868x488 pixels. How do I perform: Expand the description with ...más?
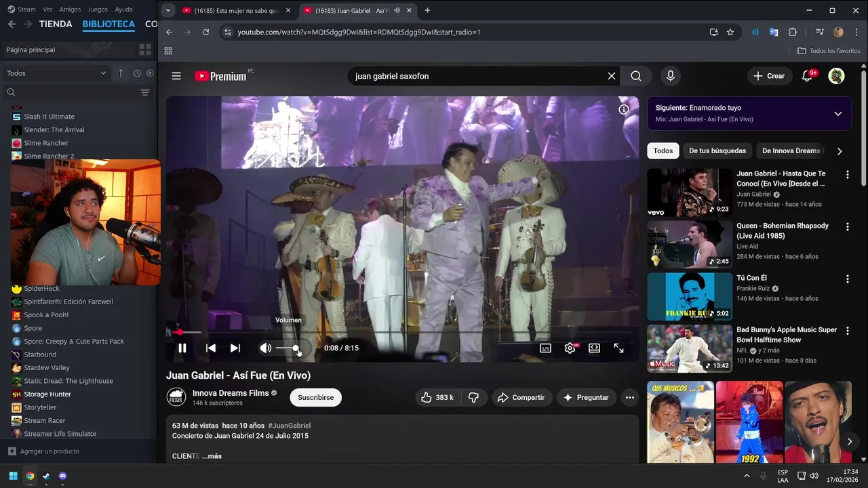[212, 456]
